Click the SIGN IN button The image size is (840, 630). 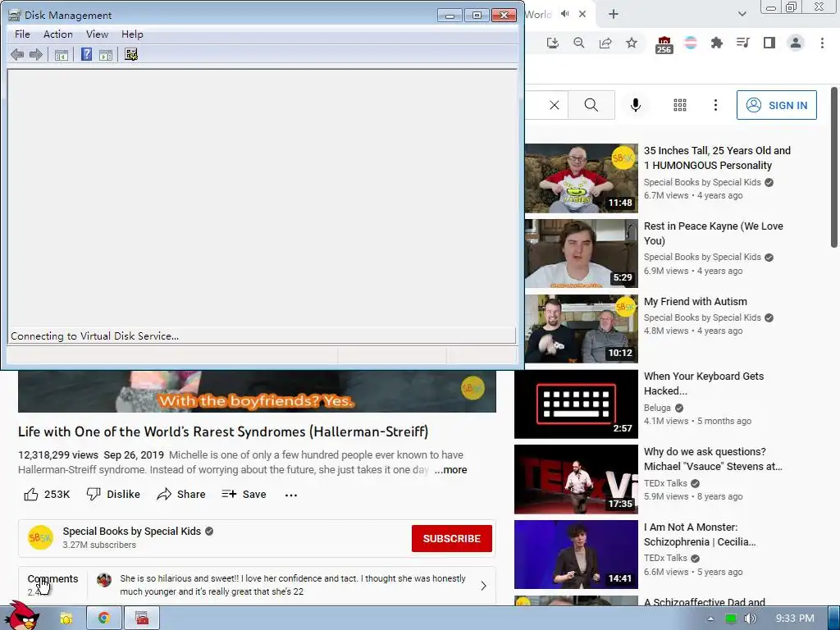pyautogui.click(x=776, y=105)
